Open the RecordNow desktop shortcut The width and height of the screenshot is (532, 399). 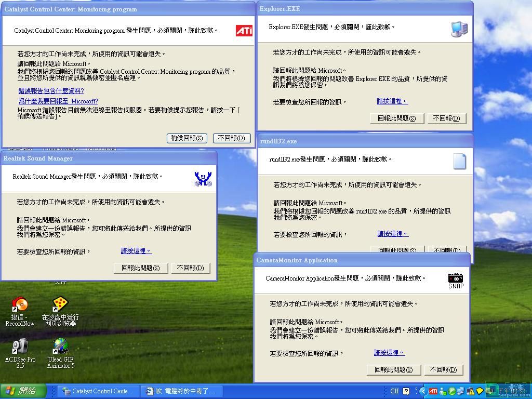click(20, 305)
